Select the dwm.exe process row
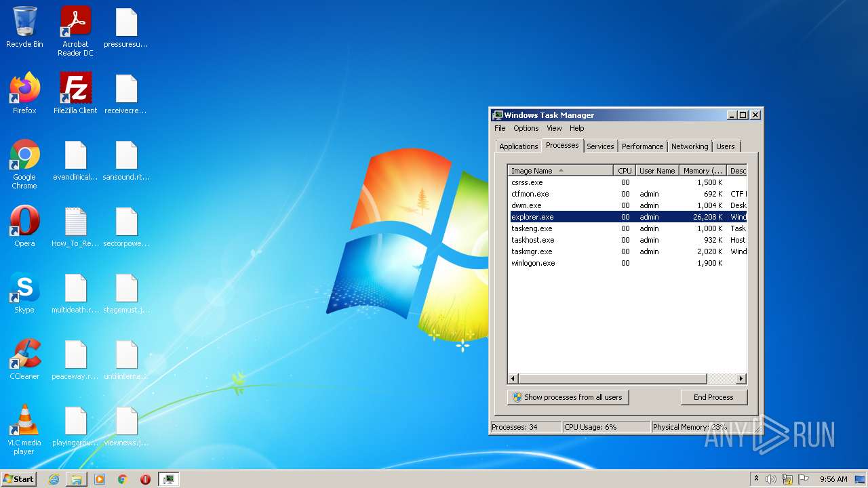This screenshot has height=488, width=868. [628, 205]
